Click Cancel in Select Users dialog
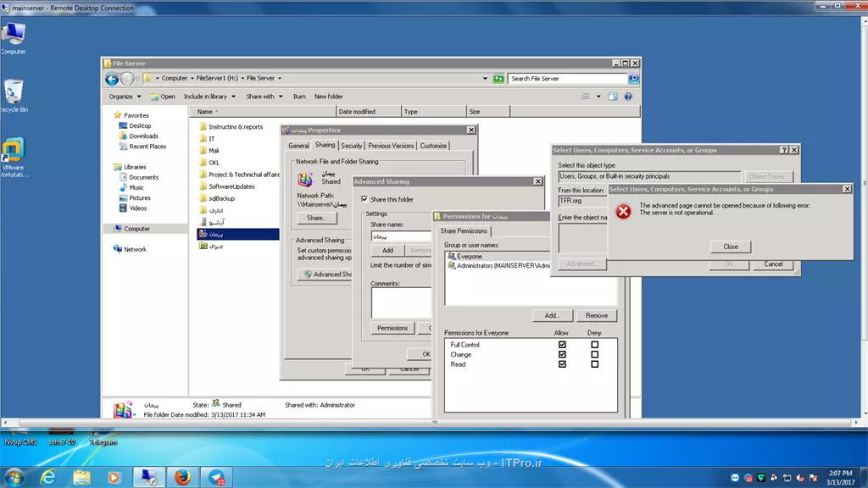 (x=773, y=264)
